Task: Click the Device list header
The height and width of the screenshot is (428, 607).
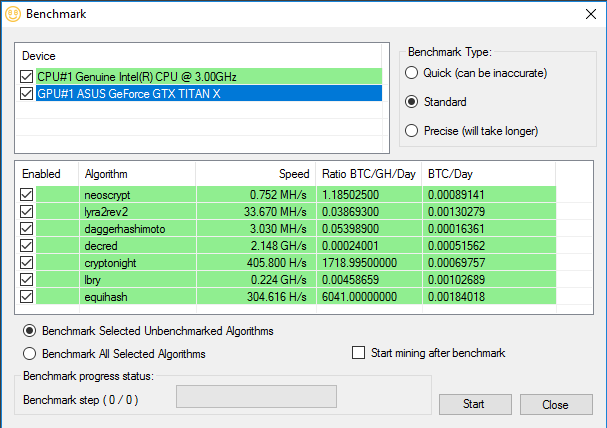Action: (x=39, y=56)
